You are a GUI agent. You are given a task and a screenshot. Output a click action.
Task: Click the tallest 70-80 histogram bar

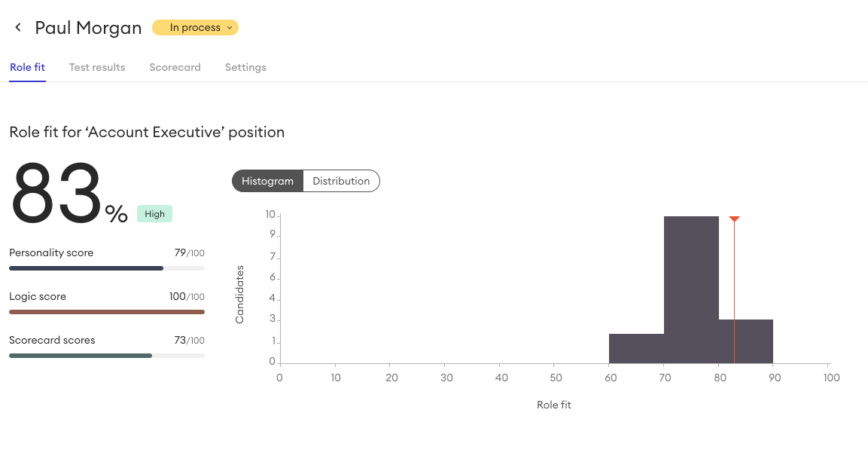pyautogui.click(x=691, y=290)
